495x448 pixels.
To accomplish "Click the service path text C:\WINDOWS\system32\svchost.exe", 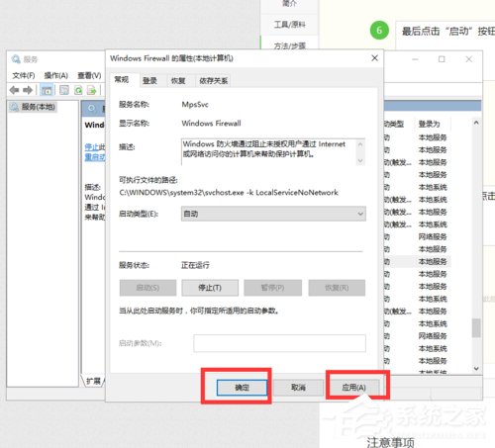I will (x=181, y=193).
